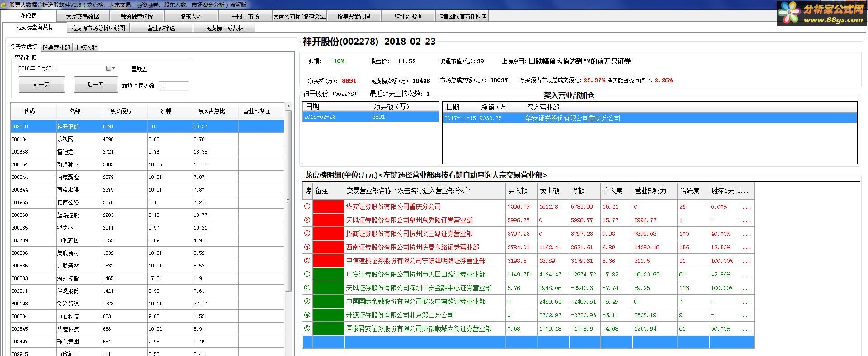Image resolution: width=868 pixels, height=356 pixels.
Task: Select stock row 海虹控股
Action: (x=147, y=278)
